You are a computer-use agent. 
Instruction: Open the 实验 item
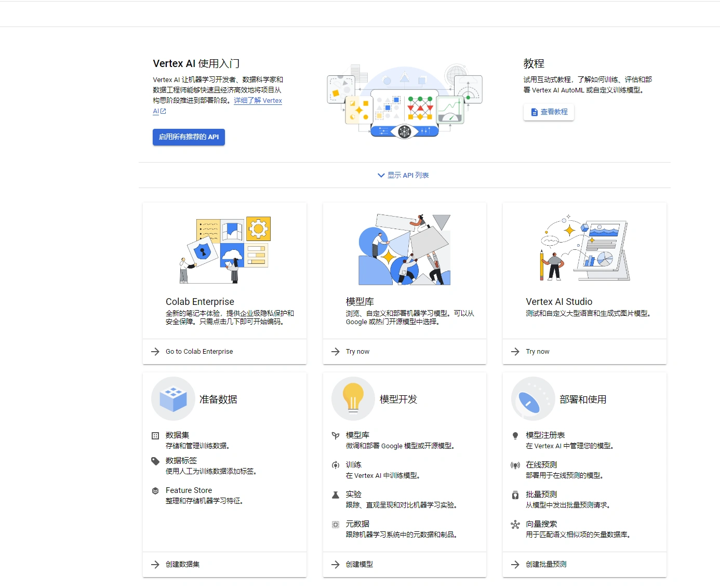354,495
